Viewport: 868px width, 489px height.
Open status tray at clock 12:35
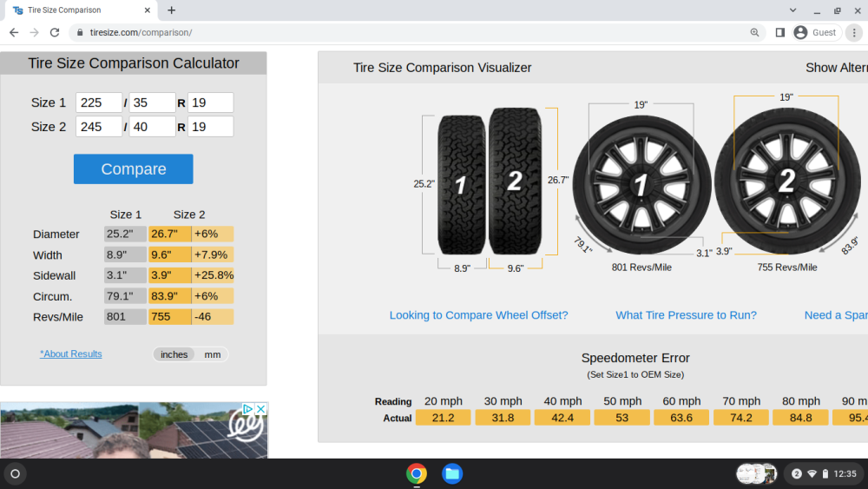[845, 474]
